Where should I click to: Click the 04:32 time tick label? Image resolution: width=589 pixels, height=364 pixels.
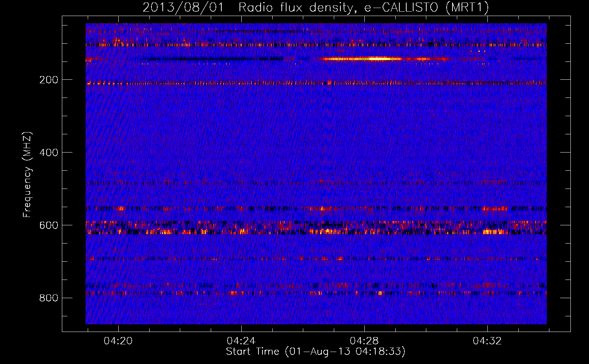487,341
